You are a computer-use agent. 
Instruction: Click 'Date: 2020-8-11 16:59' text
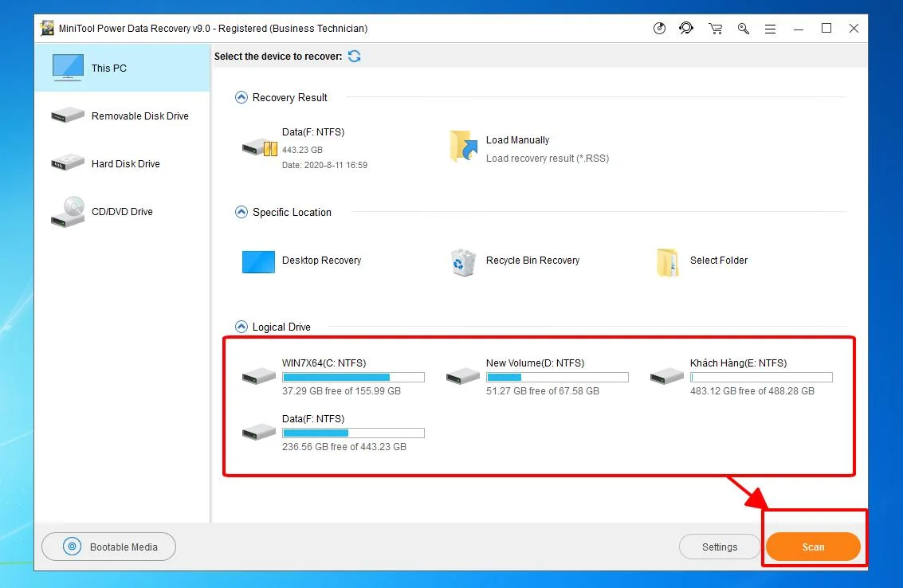coord(325,165)
